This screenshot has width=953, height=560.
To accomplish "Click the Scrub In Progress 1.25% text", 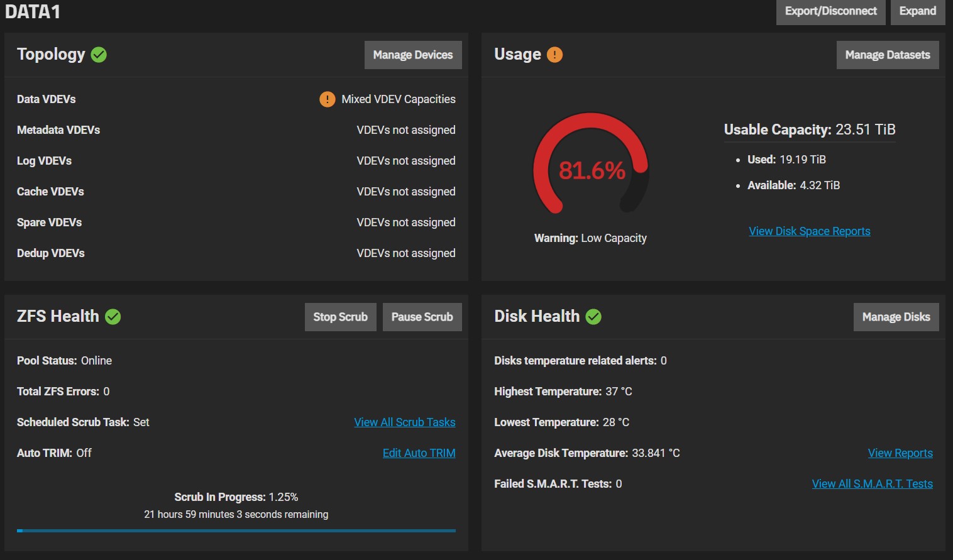I will click(236, 497).
